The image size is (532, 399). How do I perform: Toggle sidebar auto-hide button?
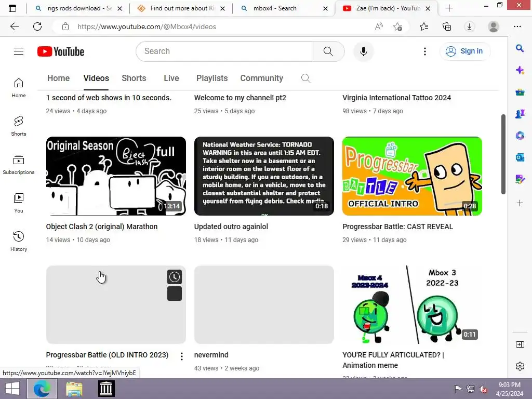click(520, 345)
